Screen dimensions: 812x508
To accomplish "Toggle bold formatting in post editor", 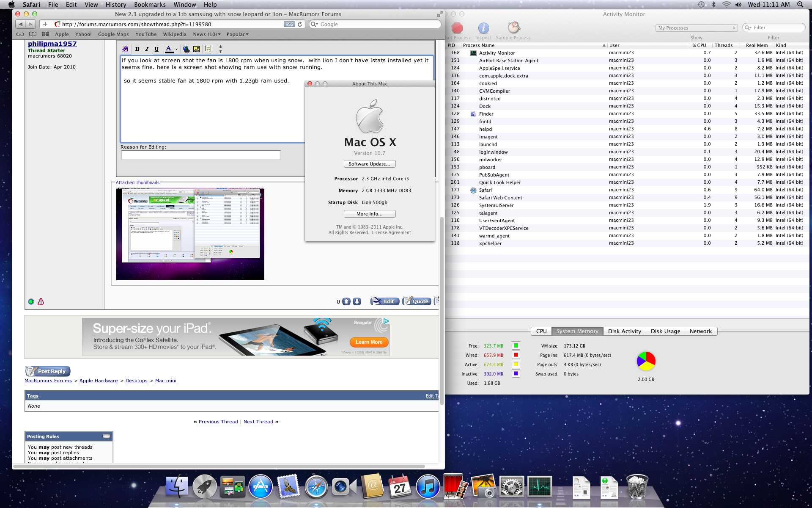I will [137, 49].
